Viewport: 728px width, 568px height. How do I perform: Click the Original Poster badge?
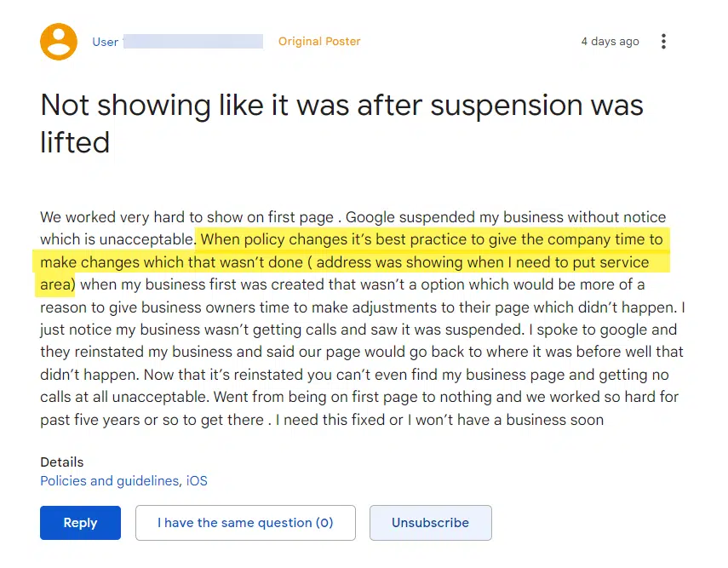[319, 42]
